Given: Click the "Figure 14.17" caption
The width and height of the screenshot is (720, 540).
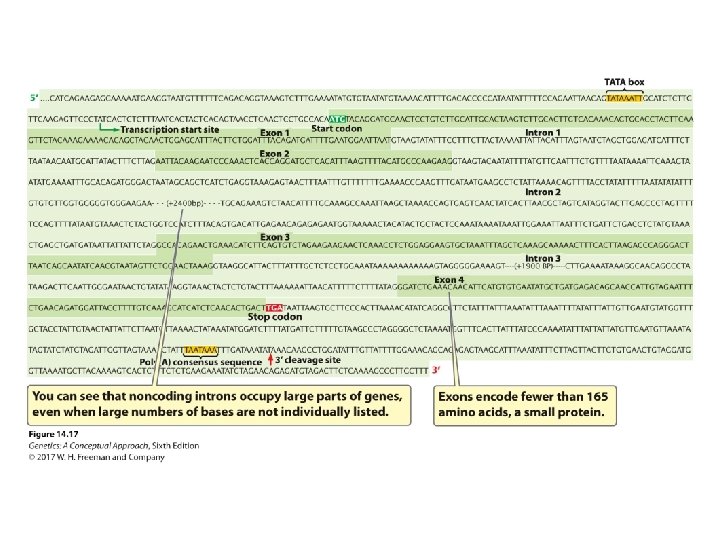Looking at the screenshot, I should 53,434.
